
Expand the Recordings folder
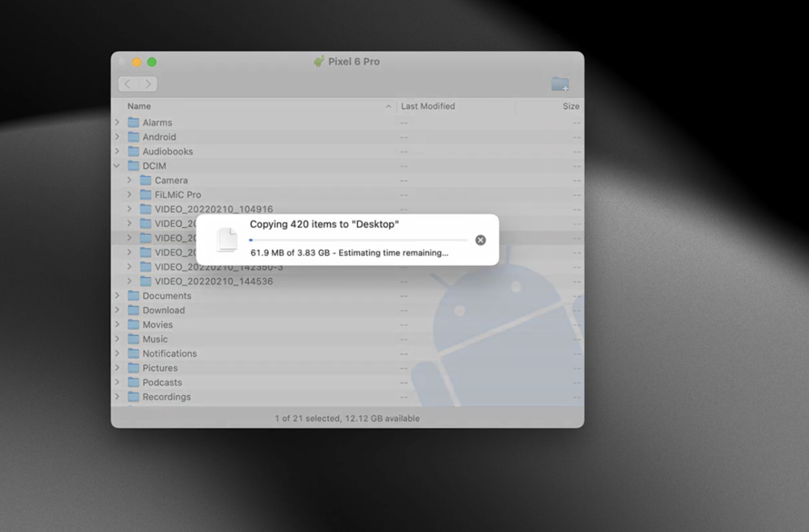click(117, 397)
